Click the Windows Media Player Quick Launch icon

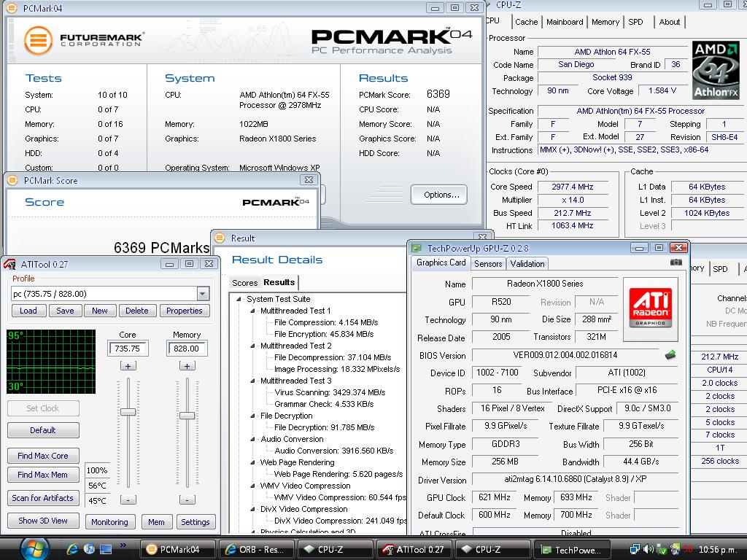pos(88,549)
